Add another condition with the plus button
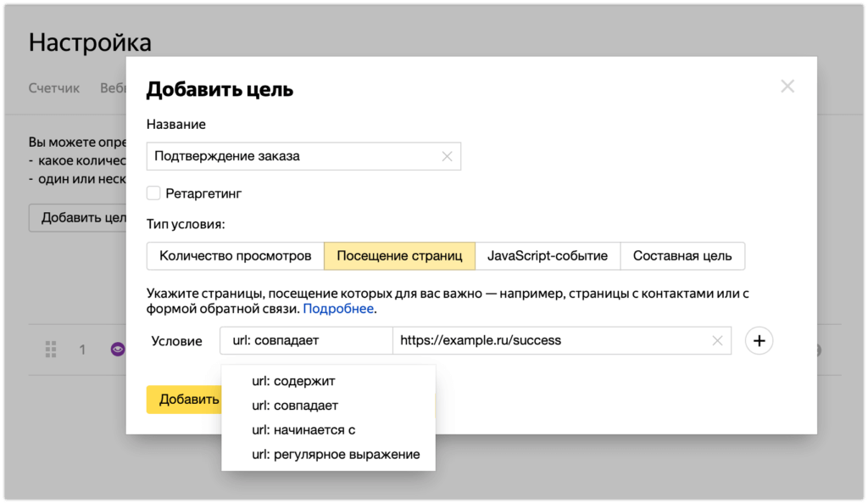 [x=759, y=340]
